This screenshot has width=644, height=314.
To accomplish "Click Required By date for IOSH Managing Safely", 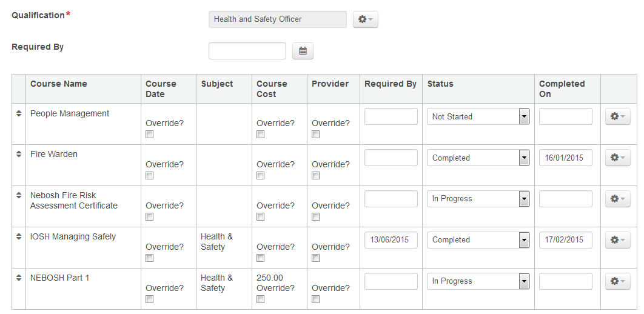I will click(391, 240).
